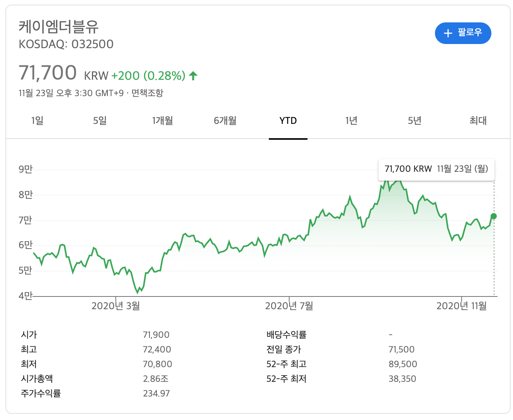Image resolution: width=513 pixels, height=420 pixels.
Task: Click the price change +200 (0.28%)
Action: 148,76
